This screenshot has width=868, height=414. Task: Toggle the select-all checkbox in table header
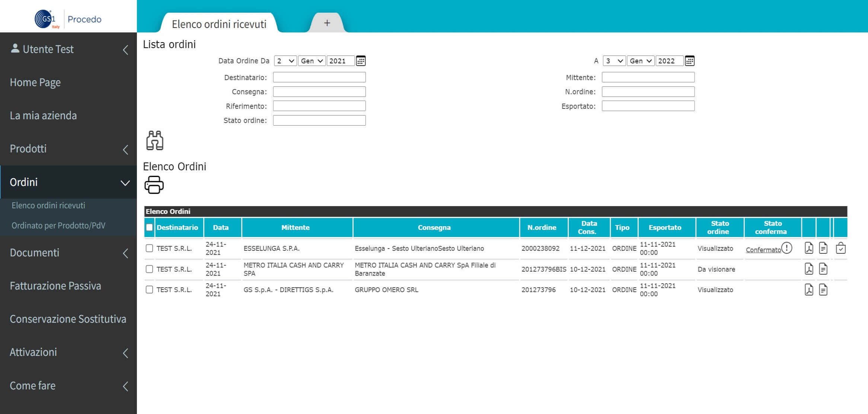click(x=150, y=227)
